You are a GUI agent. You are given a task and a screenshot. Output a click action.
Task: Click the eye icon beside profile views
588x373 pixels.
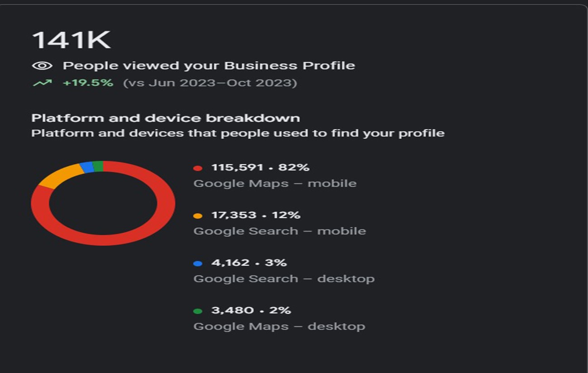(42, 66)
